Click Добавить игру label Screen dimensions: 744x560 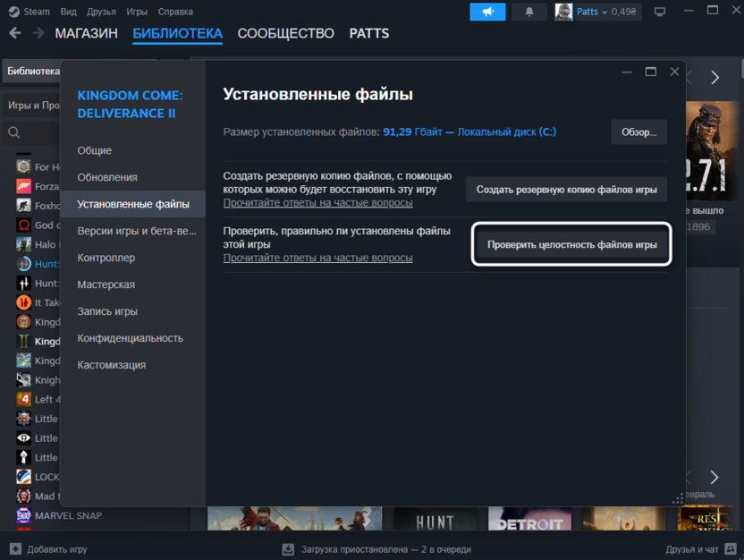[57, 549]
